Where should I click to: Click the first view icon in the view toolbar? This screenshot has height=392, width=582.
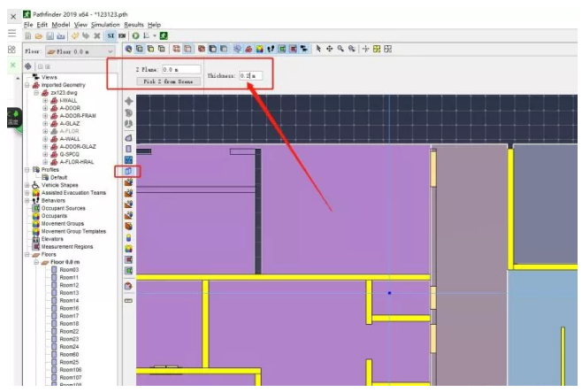click(129, 49)
